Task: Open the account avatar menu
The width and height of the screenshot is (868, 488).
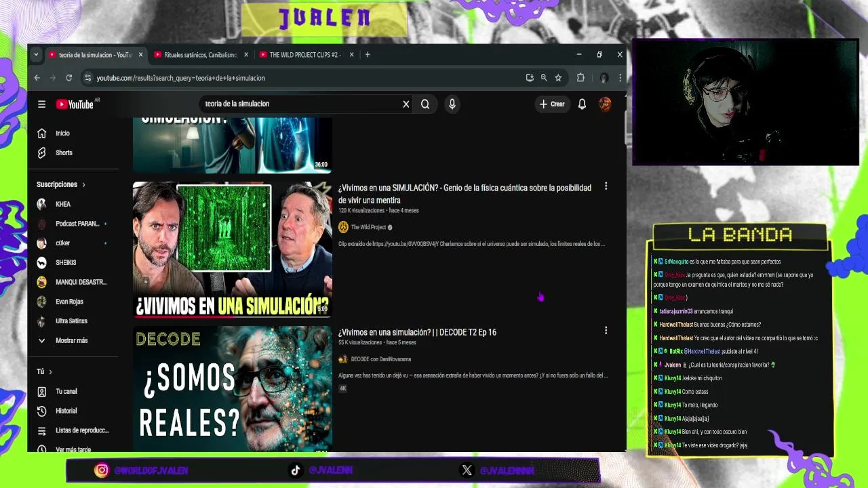Action: coord(605,104)
